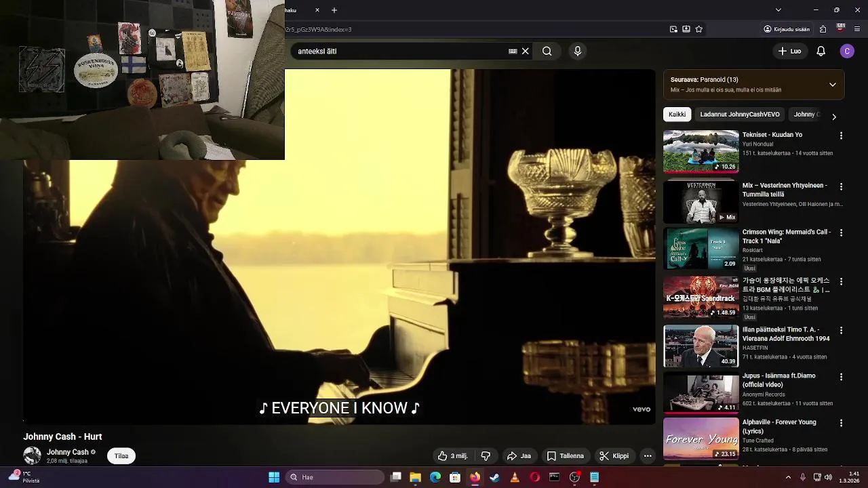Click the search magnifier icon in YouTube

[x=547, y=51]
